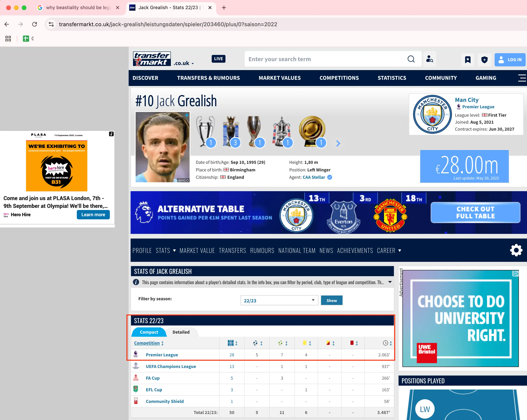
Task: Click the bookmark watchlist icon
Action: pos(468,60)
